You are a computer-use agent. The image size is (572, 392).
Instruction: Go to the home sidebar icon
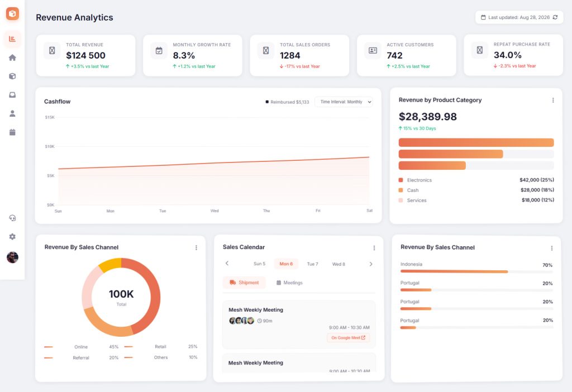point(12,58)
